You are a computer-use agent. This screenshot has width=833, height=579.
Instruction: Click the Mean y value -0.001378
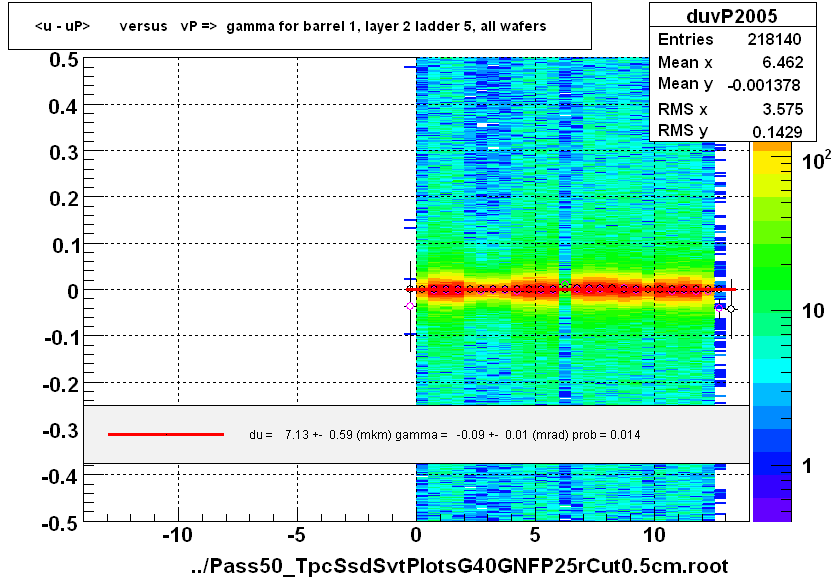tap(764, 85)
